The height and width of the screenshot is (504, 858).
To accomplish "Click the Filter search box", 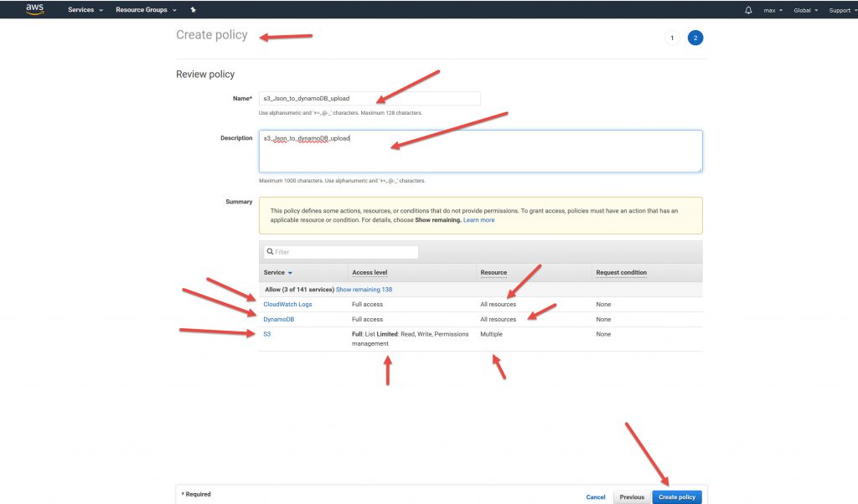I will pos(339,252).
